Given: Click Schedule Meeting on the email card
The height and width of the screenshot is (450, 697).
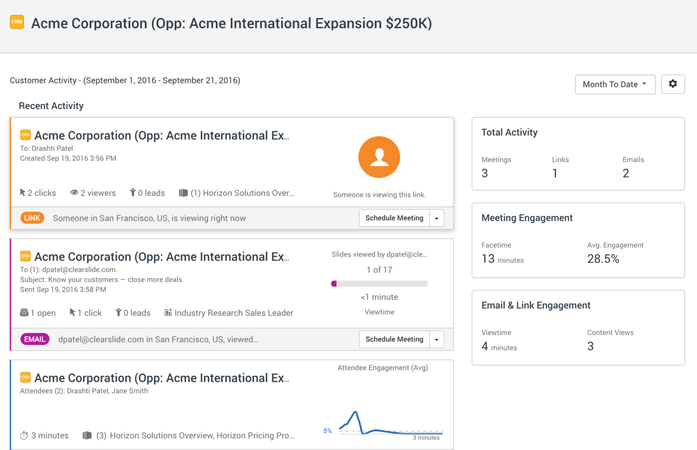Looking at the screenshot, I should tap(394, 339).
